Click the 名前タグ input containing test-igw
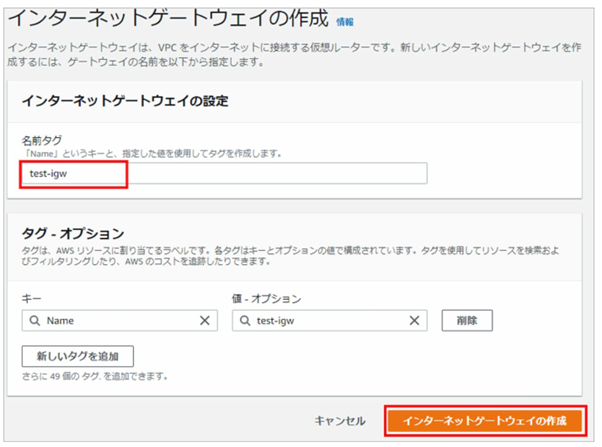Screen dimensions: 602x447 (225, 173)
